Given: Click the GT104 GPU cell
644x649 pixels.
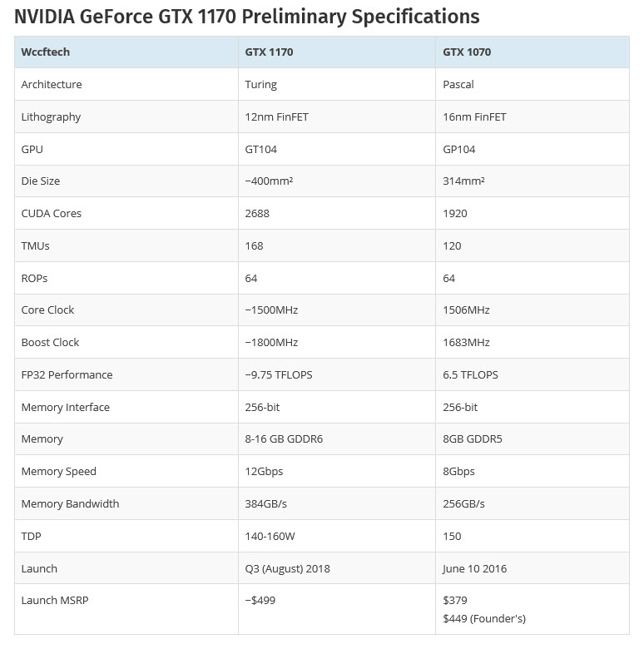Looking at the screenshot, I should (x=261, y=149).
